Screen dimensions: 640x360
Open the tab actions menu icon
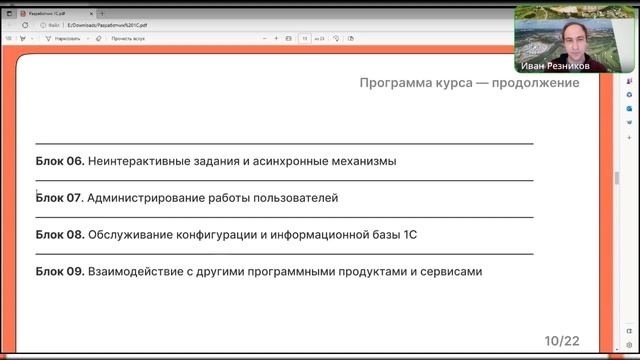[9, 13]
